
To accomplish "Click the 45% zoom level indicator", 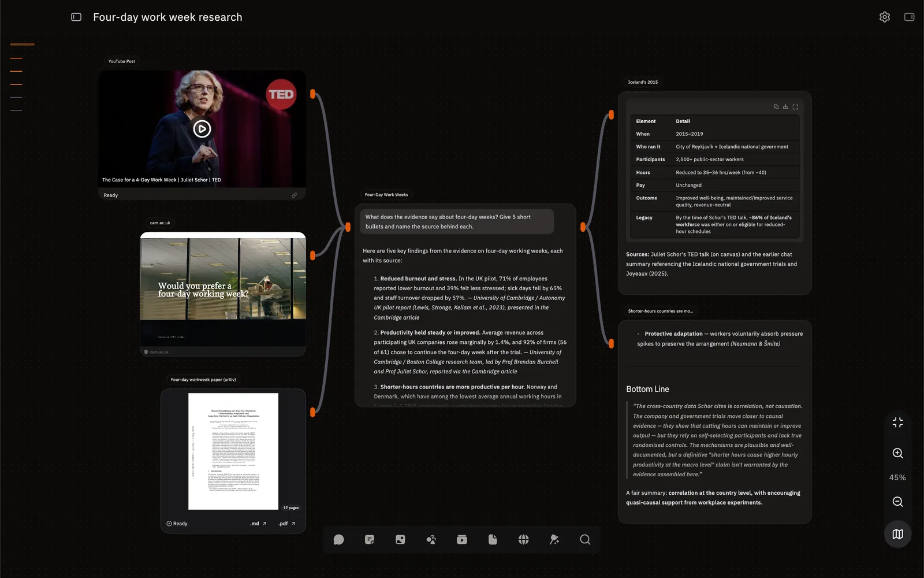I will point(897,477).
